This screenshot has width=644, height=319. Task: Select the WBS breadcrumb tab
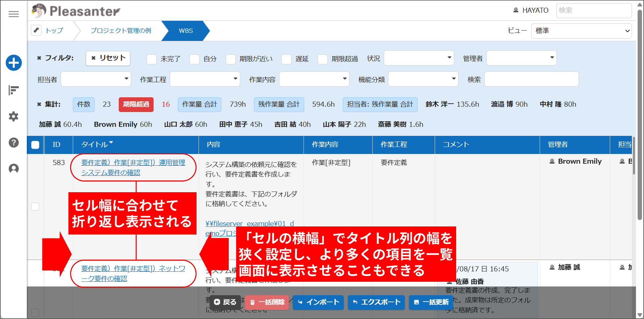[x=186, y=31]
